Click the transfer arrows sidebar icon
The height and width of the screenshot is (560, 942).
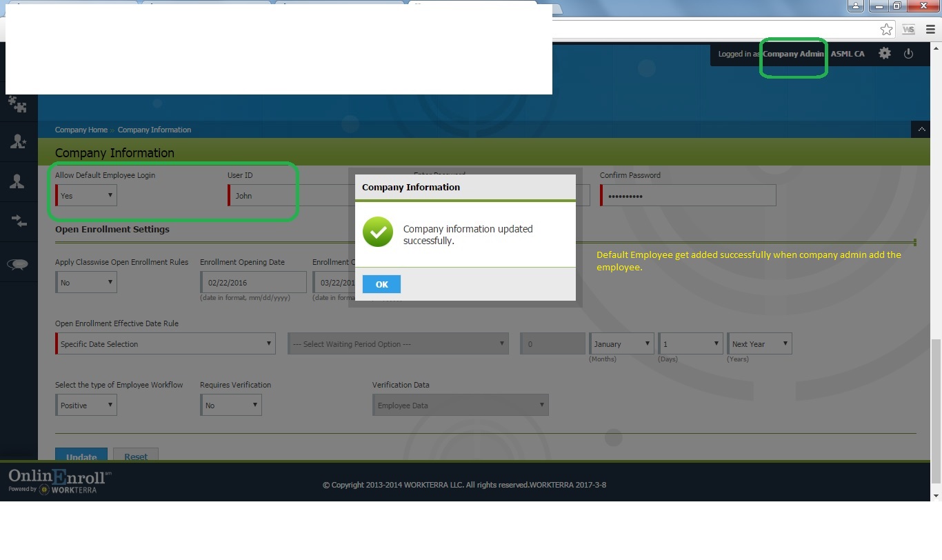pos(19,221)
